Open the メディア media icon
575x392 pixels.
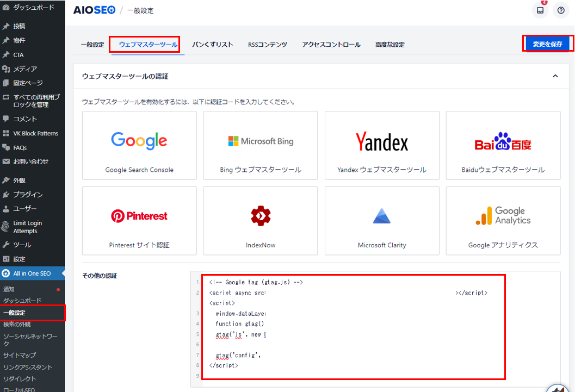click(6, 69)
